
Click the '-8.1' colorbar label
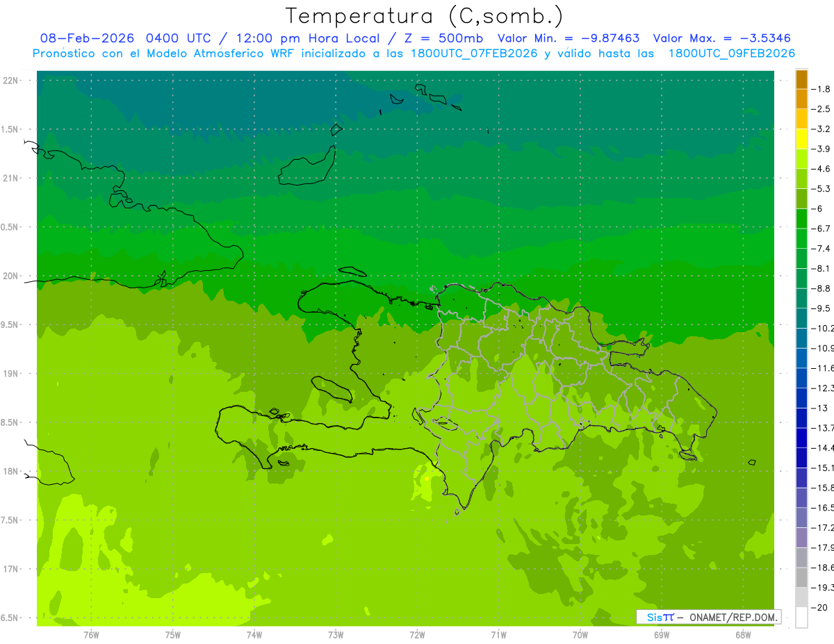click(821, 268)
